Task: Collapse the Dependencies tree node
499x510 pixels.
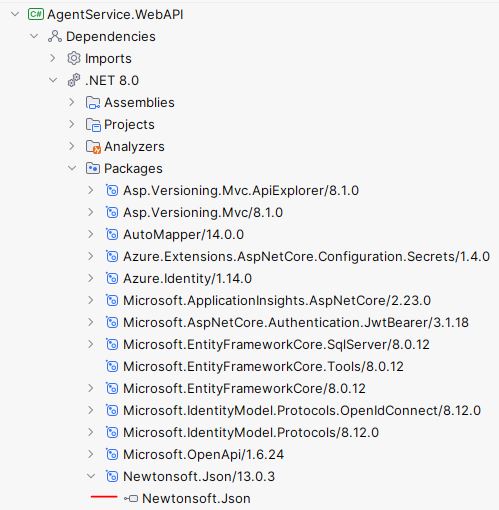Action: click(x=34, y=36)
